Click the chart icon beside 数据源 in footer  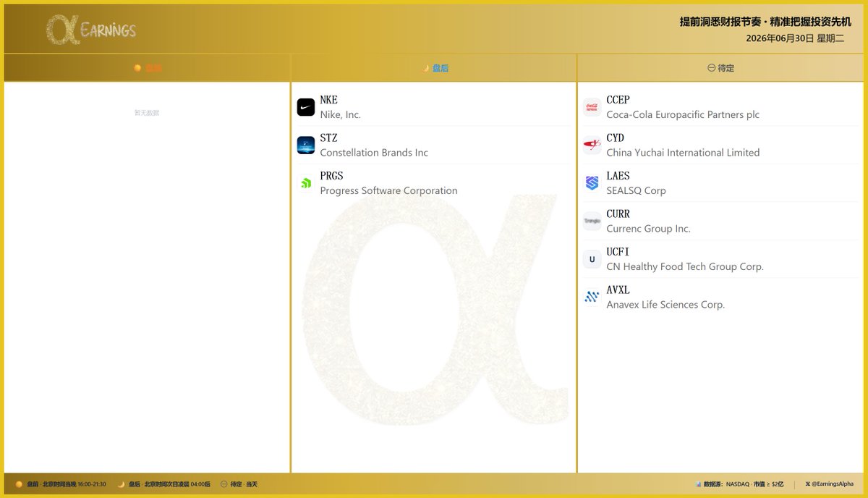pos(698,484)
